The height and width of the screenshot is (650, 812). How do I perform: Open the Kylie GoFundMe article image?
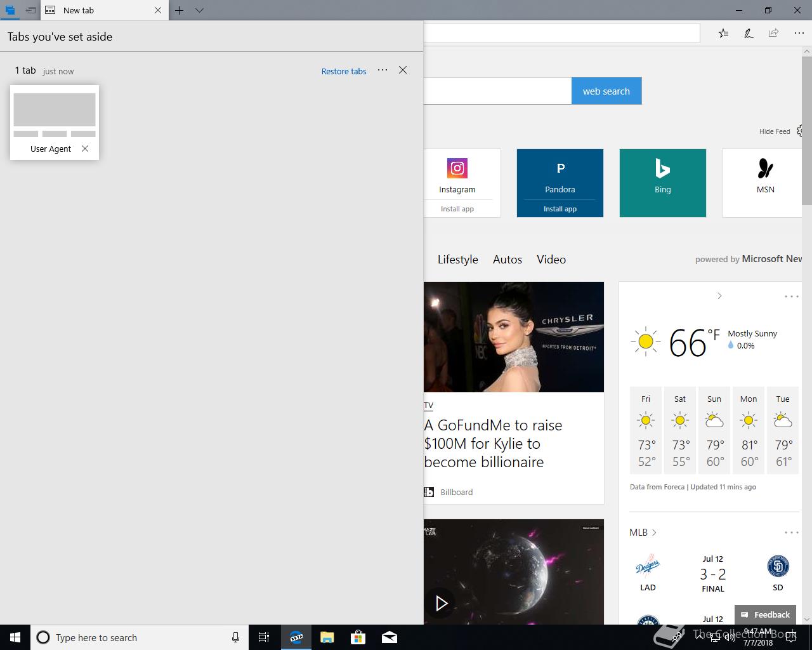tap(514, 337)
